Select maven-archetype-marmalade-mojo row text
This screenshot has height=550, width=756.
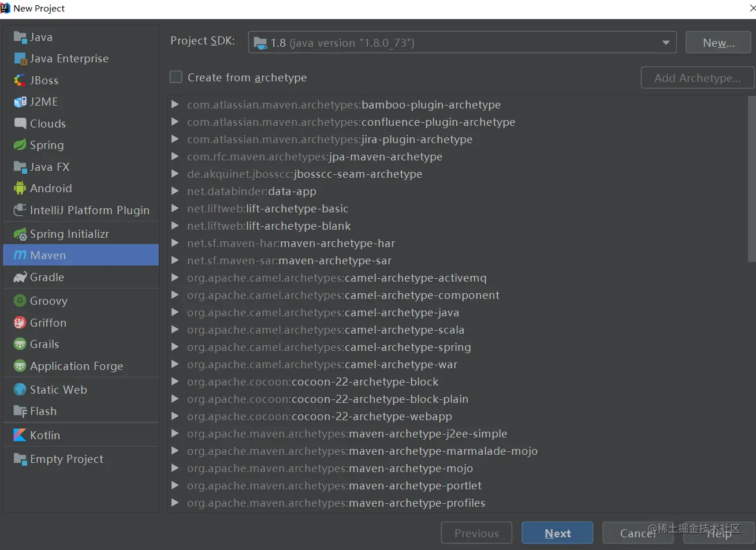362,451
